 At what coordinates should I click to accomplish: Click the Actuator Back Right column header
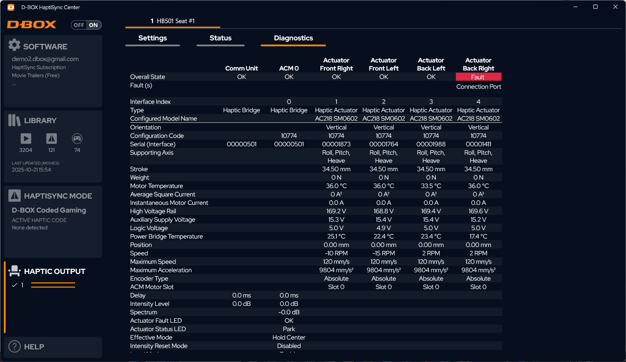coord(478,64)
